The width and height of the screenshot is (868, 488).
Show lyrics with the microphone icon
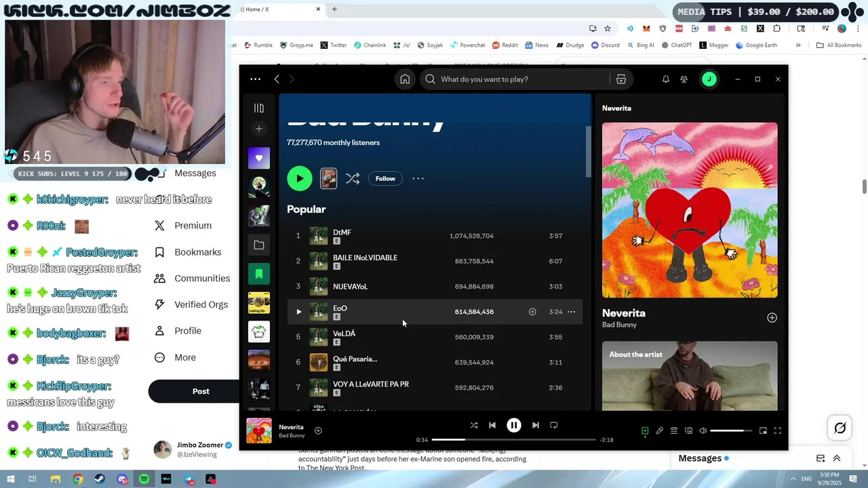(659, 430)
